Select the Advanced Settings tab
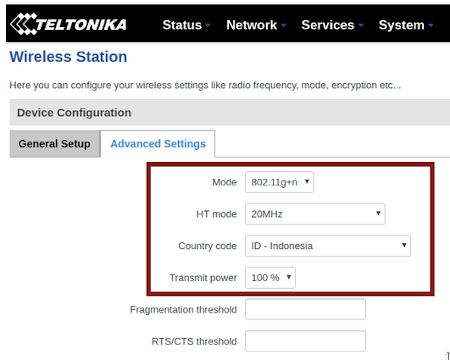The width and height of the screenshot is (450, 360). tap(158, 144)
